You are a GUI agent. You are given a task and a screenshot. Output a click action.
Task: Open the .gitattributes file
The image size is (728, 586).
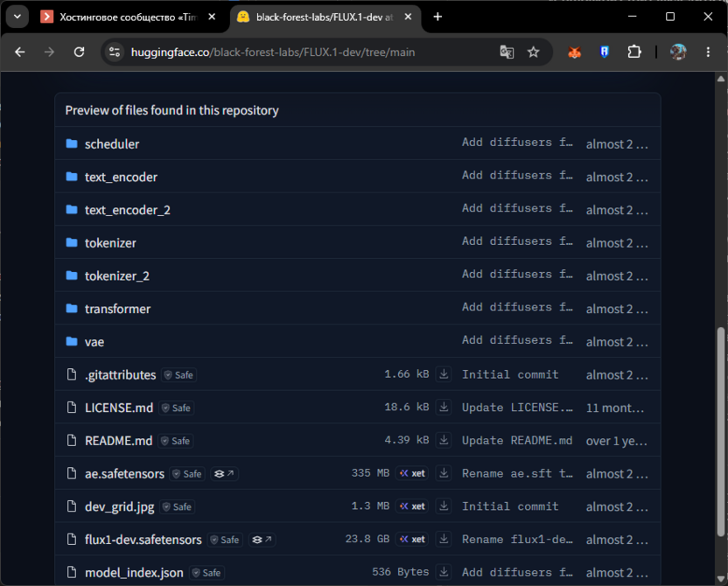point(120,374)
